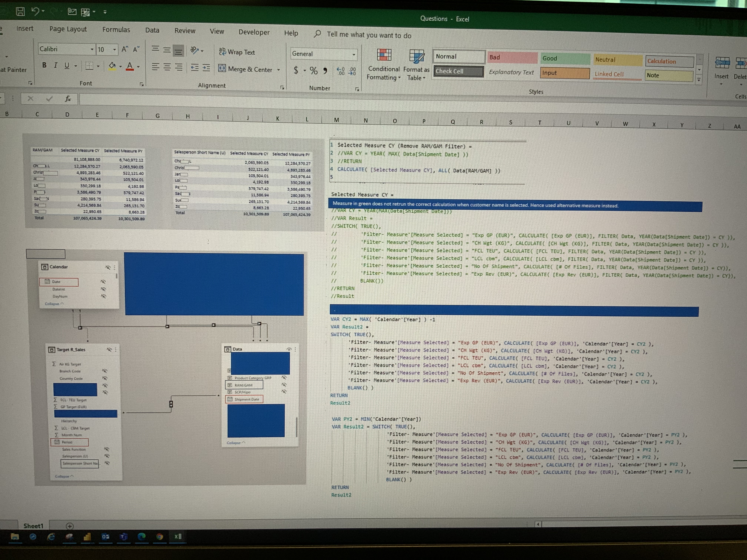Click Decrease Decimal icon
The image size is (747, 560).
click(352, 71)
